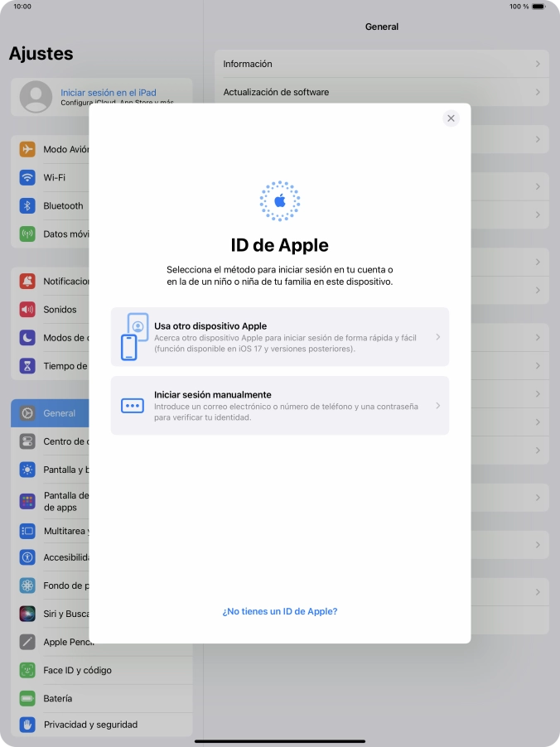Tap the Ajustes heading

pyautogui.click(x=41, y=53)
